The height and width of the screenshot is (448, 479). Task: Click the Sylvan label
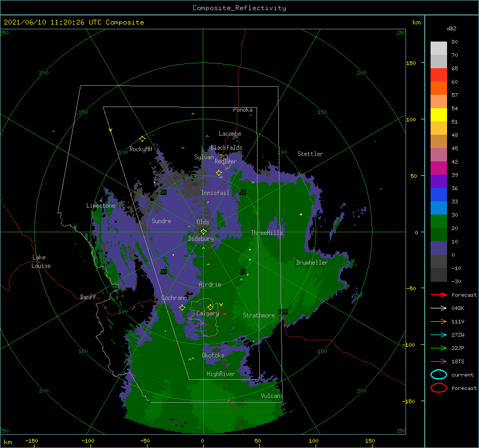204,157
